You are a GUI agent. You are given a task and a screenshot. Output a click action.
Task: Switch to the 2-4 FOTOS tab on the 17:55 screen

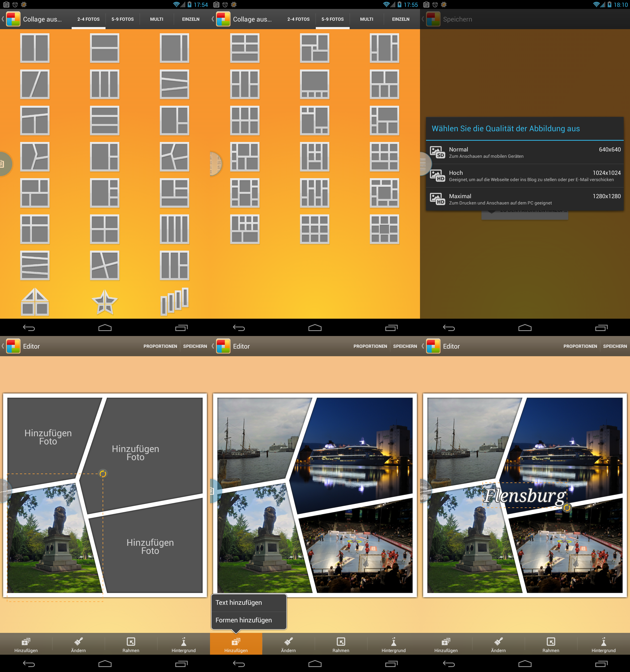tap(298, 19)
